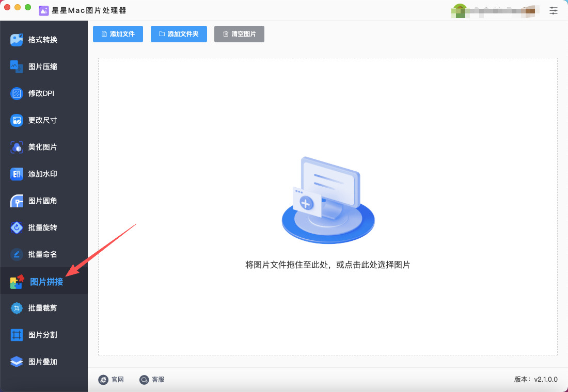Open settings sliders icon in title bar
Image resolution: width=568 pixels, height=392 pixels.
coord(554,10)
